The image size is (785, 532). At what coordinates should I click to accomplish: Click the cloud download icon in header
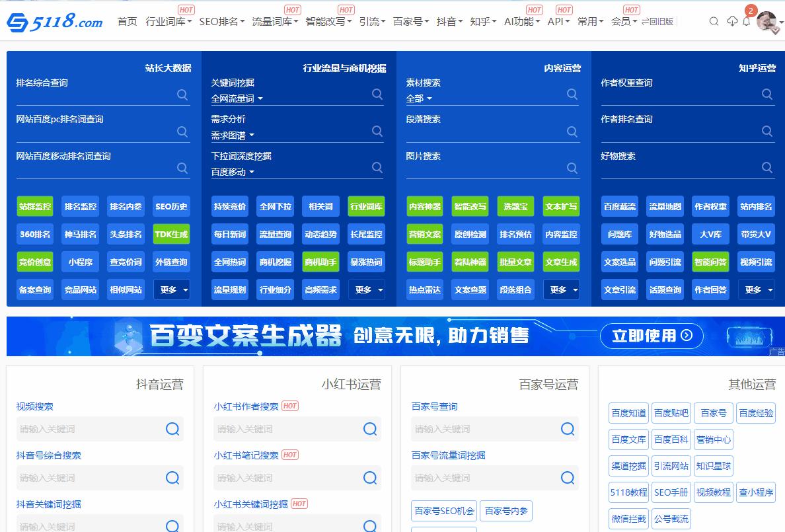coord(732,21)
